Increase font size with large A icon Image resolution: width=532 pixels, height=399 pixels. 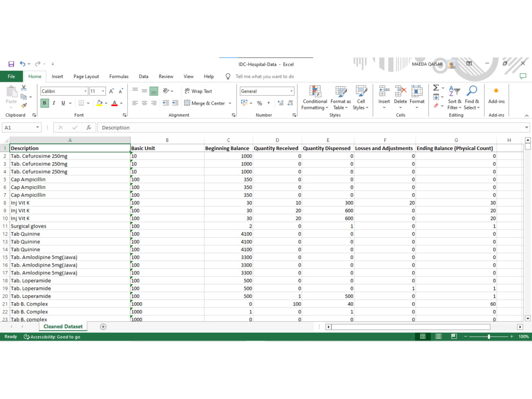pyautogui.click(x=111, y=91)
